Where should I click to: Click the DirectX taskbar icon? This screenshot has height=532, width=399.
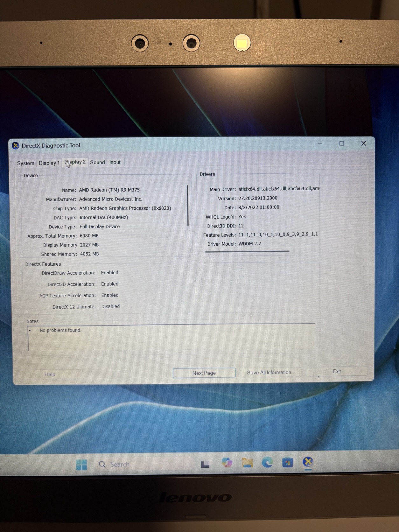308,462
